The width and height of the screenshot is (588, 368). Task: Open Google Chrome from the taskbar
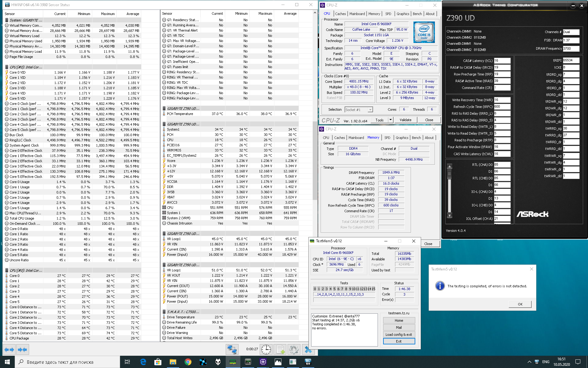[x=188, y=362]
